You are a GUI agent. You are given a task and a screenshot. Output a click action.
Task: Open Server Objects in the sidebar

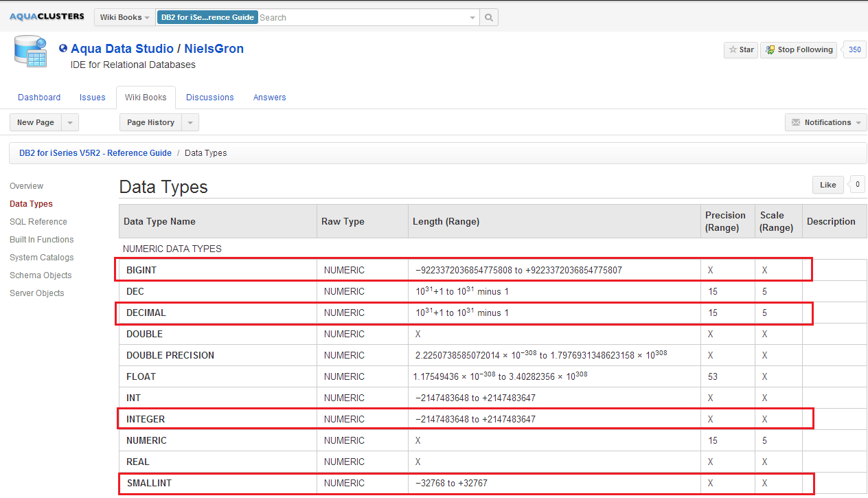[x=37, y=293]
